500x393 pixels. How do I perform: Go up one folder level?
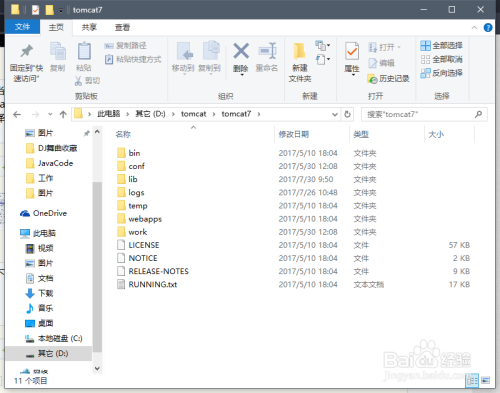pyautogui.click(x=63, y=115)
